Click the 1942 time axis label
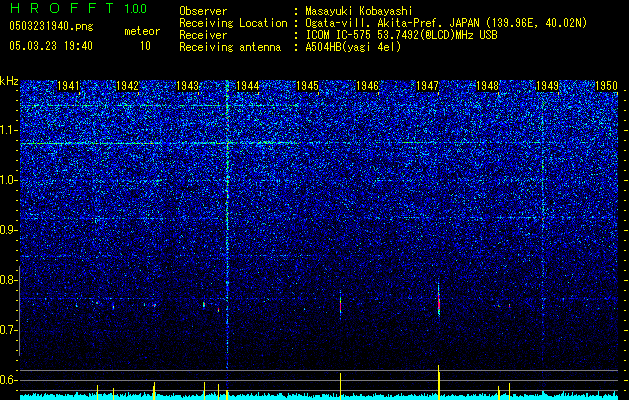 (128, 86)
